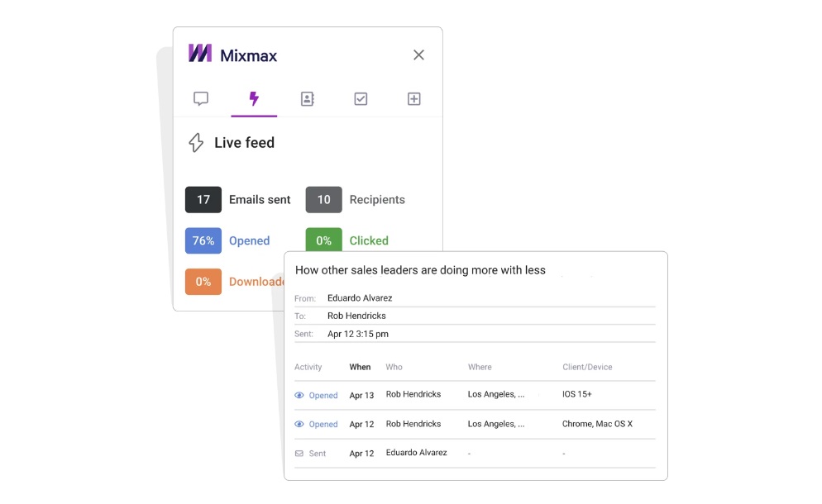Click the envelope icon next to the Sent activity
Image resolution: width=822 pixels, height=504 pixels.
299,453
